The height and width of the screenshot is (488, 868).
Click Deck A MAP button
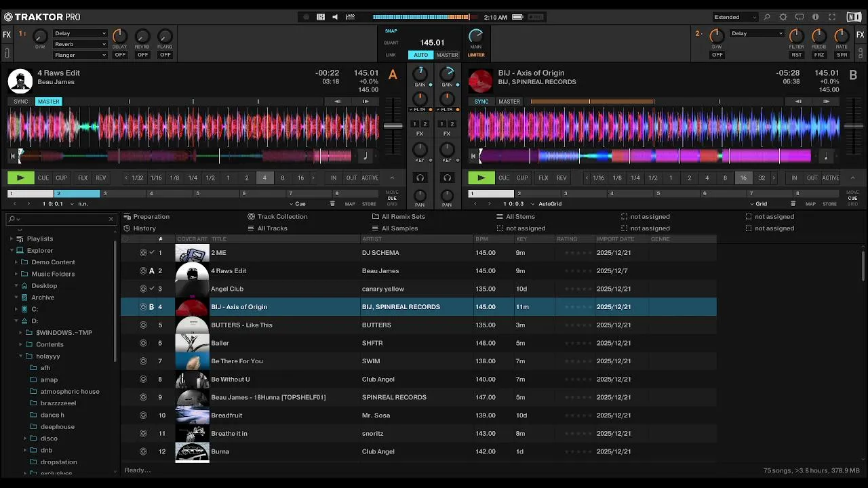[350, 204]
